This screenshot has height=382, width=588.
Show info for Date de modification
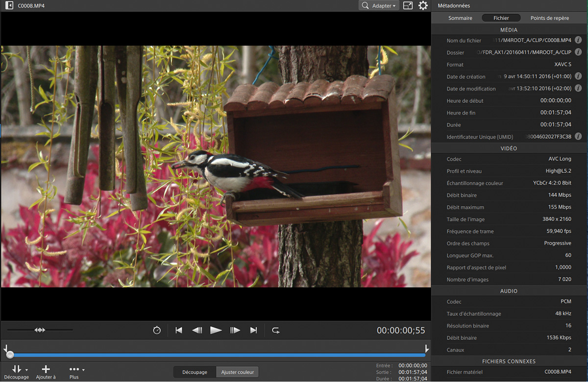(x=578, y=88)
